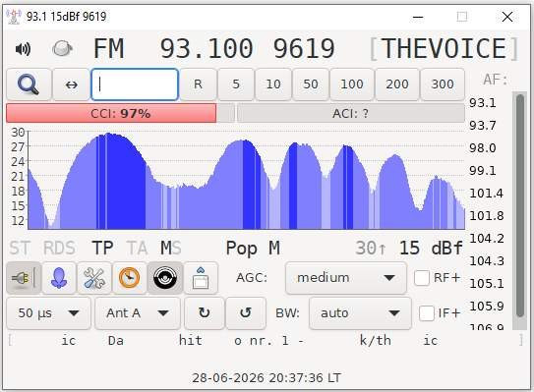Open the BW auto dropdown
This screenshot has width=534, height=392.
click(x=360, y=313)
